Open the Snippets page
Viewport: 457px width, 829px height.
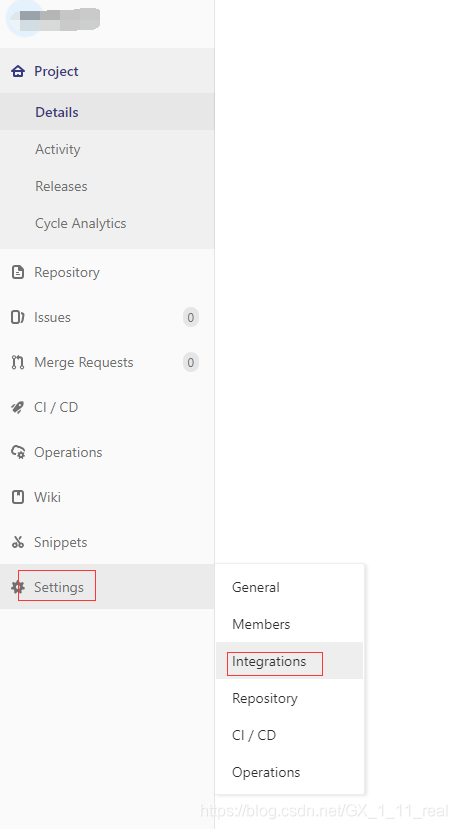point(60,542)
